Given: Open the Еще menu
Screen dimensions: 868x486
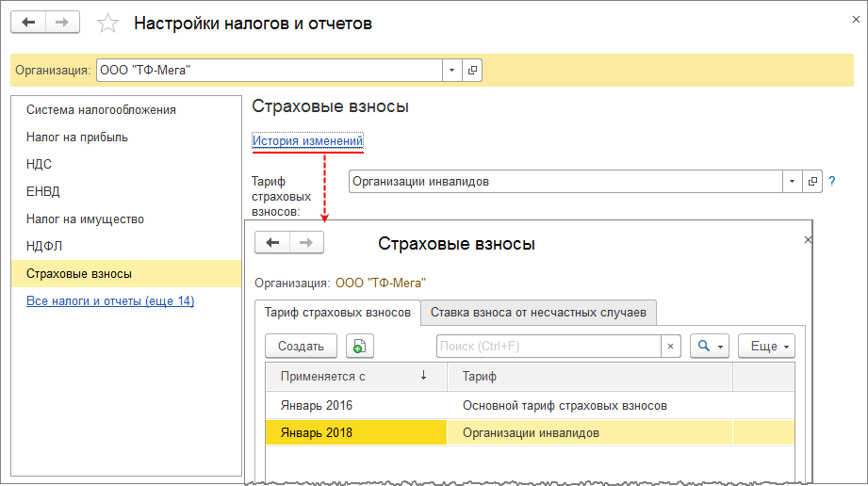Looking at the screenshot, I should coord(766,347).
